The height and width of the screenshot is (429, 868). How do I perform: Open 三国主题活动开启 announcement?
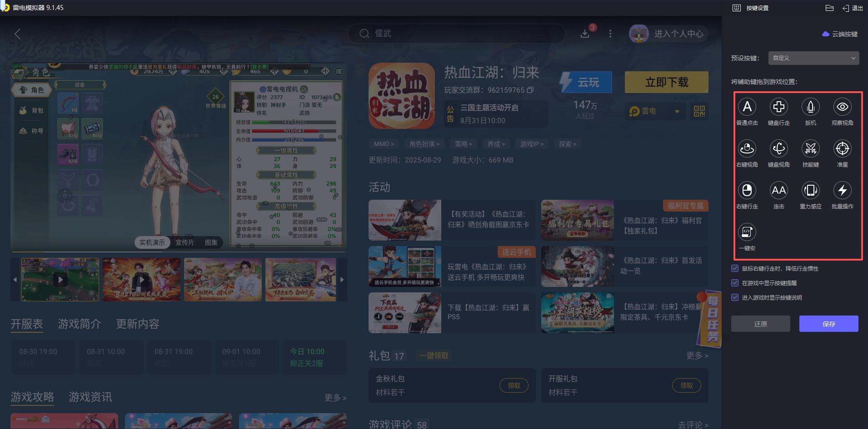495,113
